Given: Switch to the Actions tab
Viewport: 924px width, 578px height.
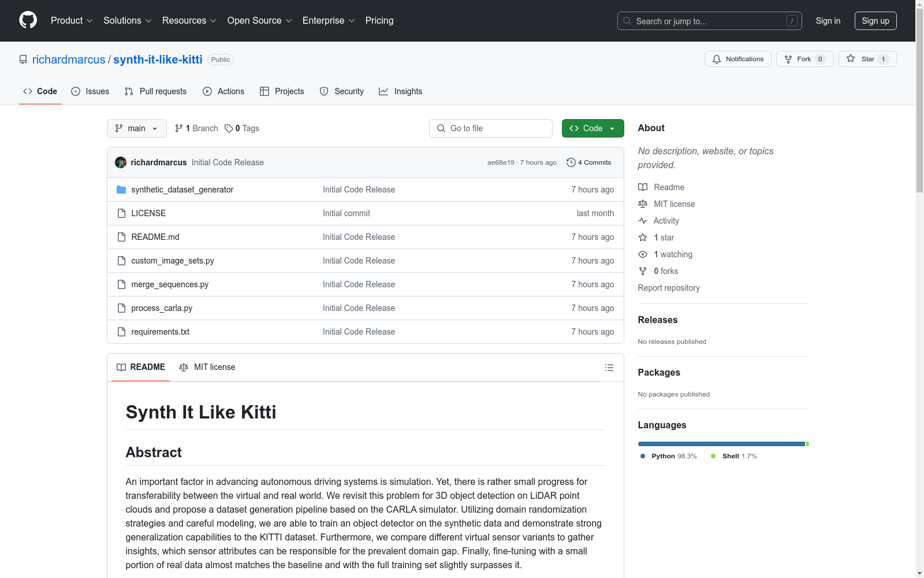Looking at the screenshot, I should point(223,91).
